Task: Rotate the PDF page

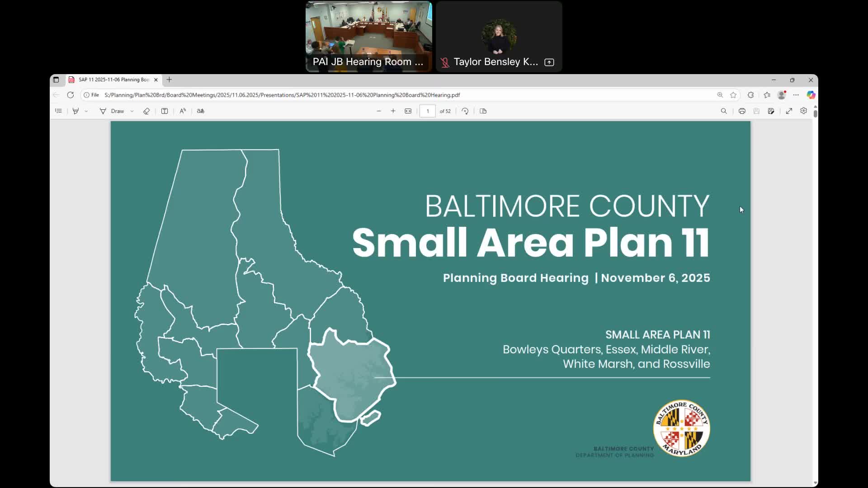Action: (465, 111)
